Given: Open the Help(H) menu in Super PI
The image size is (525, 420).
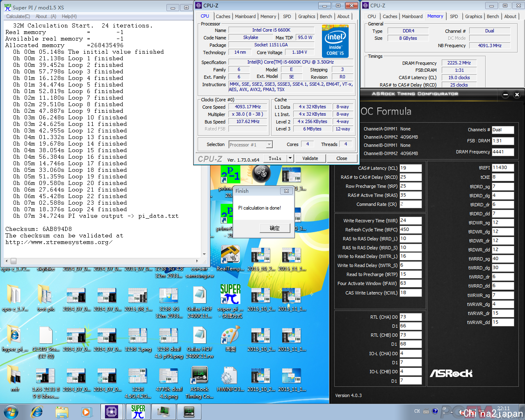Looking at the screenshot, I should pyautogui.click(x=69, y=16).
